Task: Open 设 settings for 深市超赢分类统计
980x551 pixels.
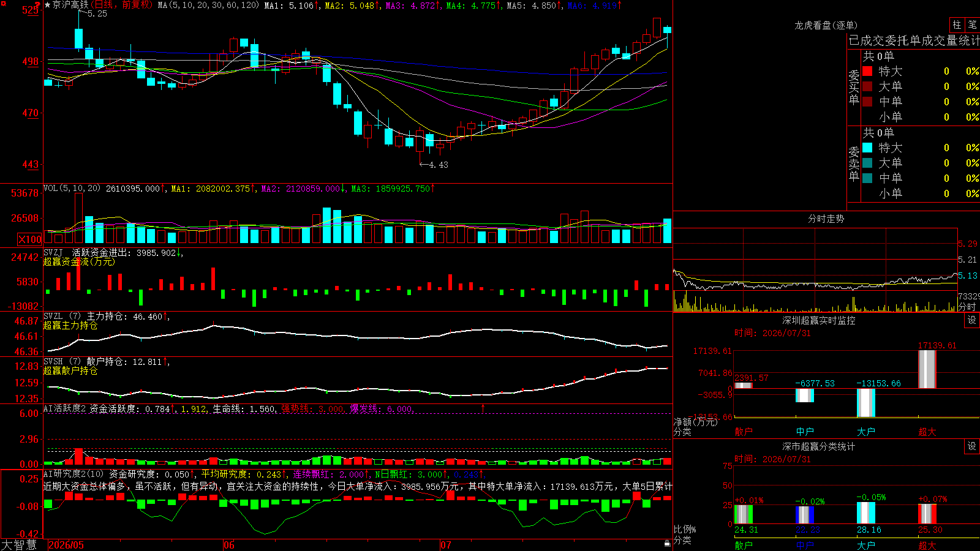Action: (972, 446)
